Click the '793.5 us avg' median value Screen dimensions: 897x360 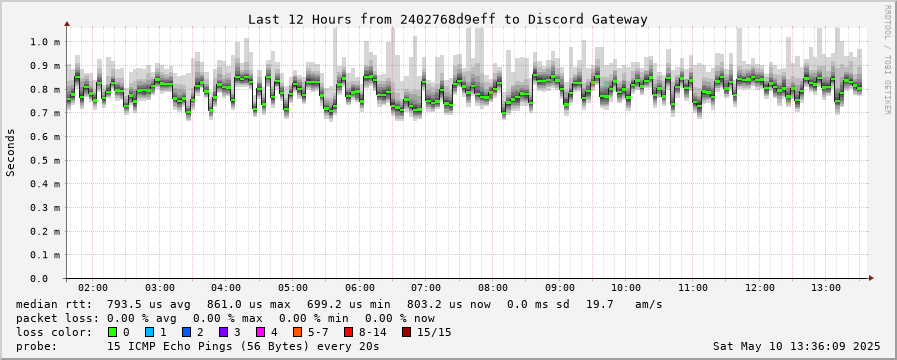pos(149,304)
